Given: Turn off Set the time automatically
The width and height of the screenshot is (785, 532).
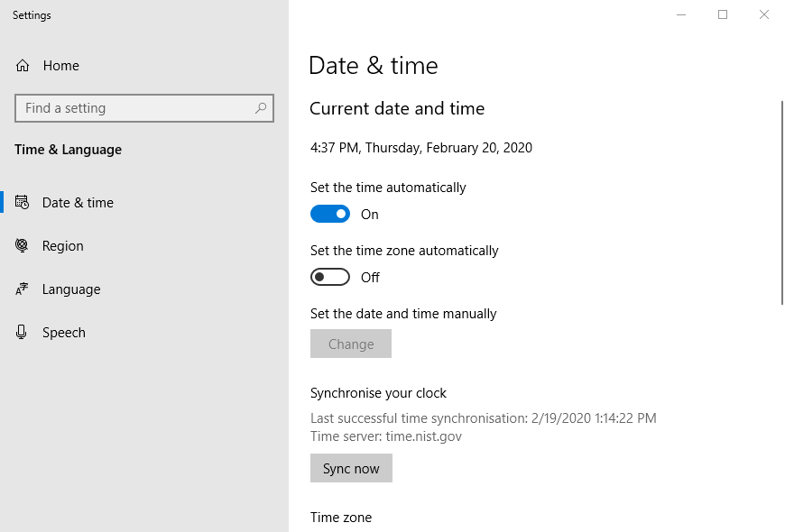Looking at the screenshot, I should coord(330,215).
